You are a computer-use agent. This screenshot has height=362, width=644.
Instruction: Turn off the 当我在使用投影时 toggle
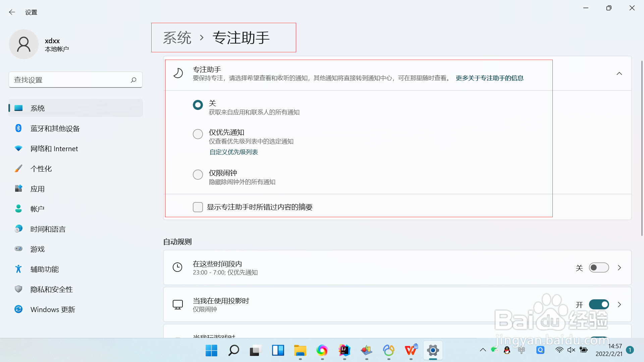pos(599,304)
